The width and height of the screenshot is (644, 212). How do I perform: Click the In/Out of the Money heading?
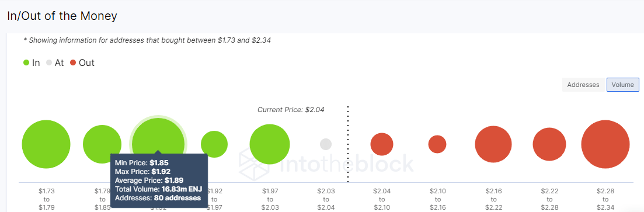pos(62,16)
